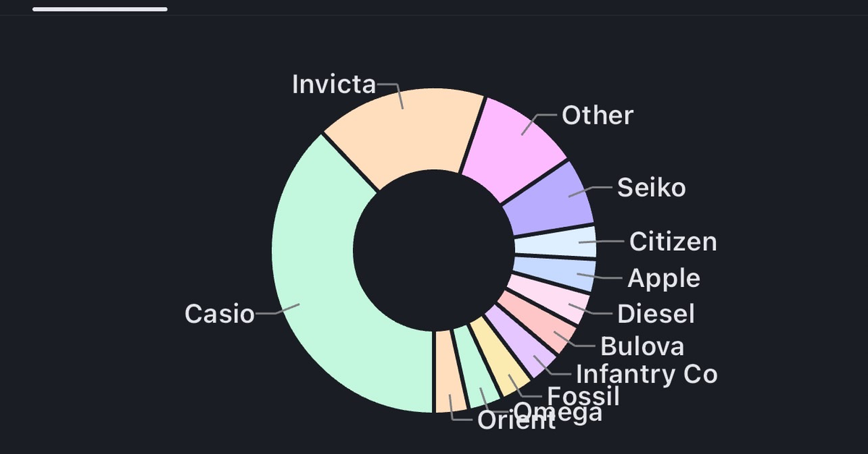This screenshot has height=454, width=868.
Task: Click the Bulova label text
Action: tap(642, 346)
